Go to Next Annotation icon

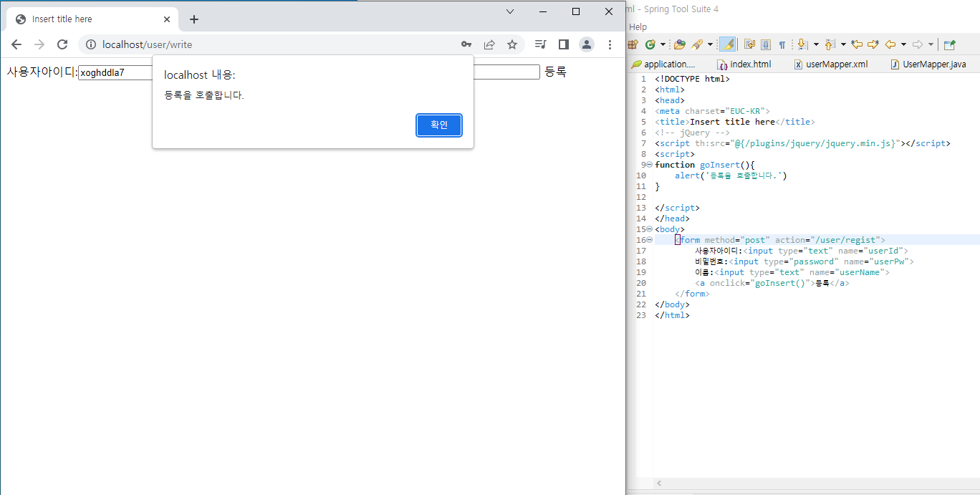802,44
